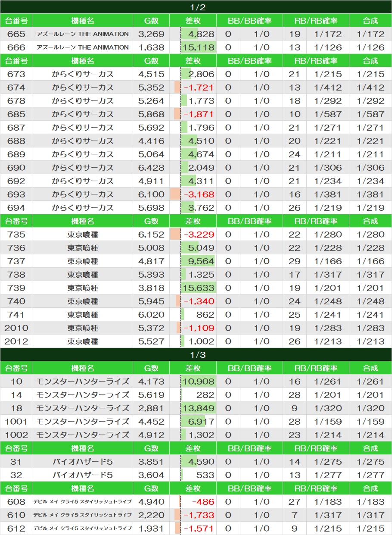Click the G count 1,931
392x535 pixels.
tap(151, 529)
